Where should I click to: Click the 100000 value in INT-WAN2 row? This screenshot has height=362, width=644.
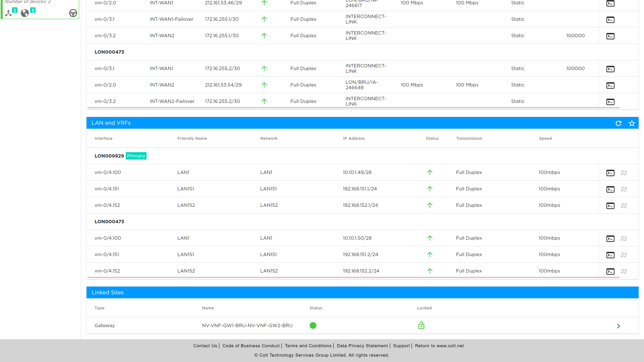575,36
